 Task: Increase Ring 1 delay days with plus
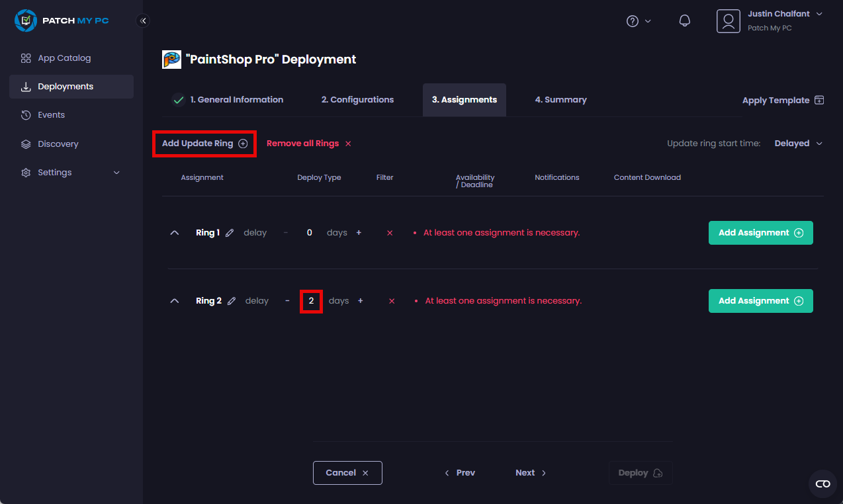359,233
